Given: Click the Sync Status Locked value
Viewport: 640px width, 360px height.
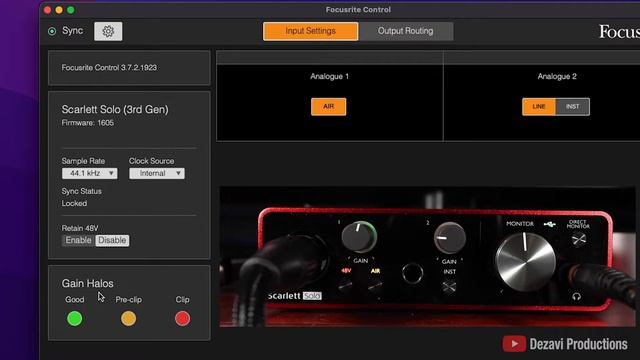Looking at the screenshot, I should coord(74,203).
